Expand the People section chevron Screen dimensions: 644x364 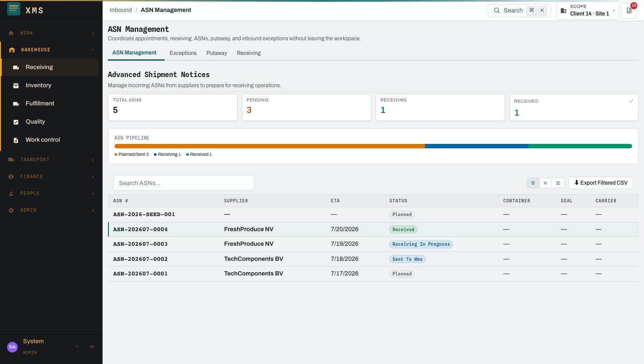(93, 193)
